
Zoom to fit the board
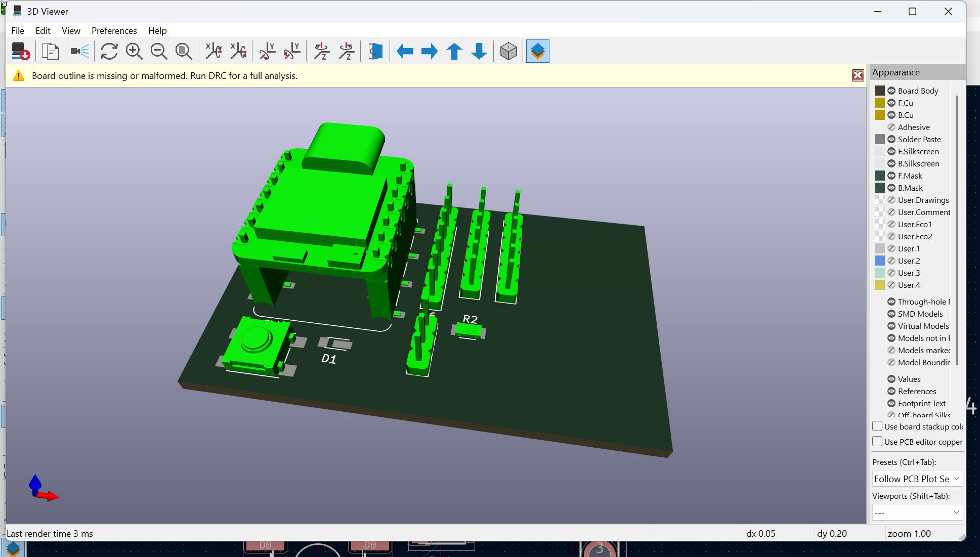coord(184,51)
